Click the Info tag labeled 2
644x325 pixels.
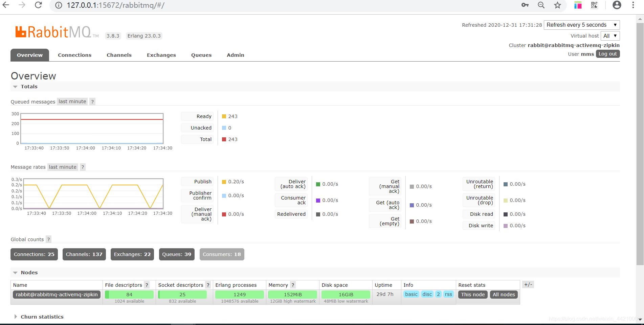pyautogui.click(x=438, y=294)
